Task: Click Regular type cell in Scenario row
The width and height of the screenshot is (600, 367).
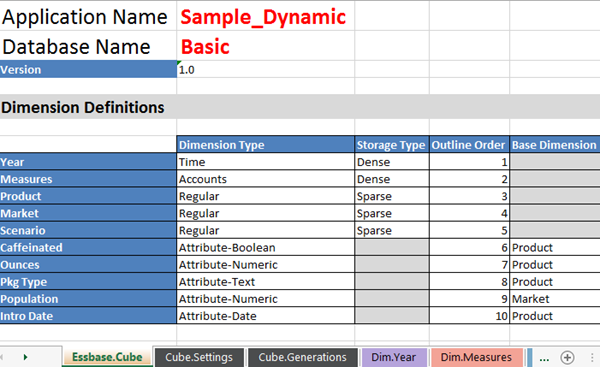Action: tap(266, 230)
